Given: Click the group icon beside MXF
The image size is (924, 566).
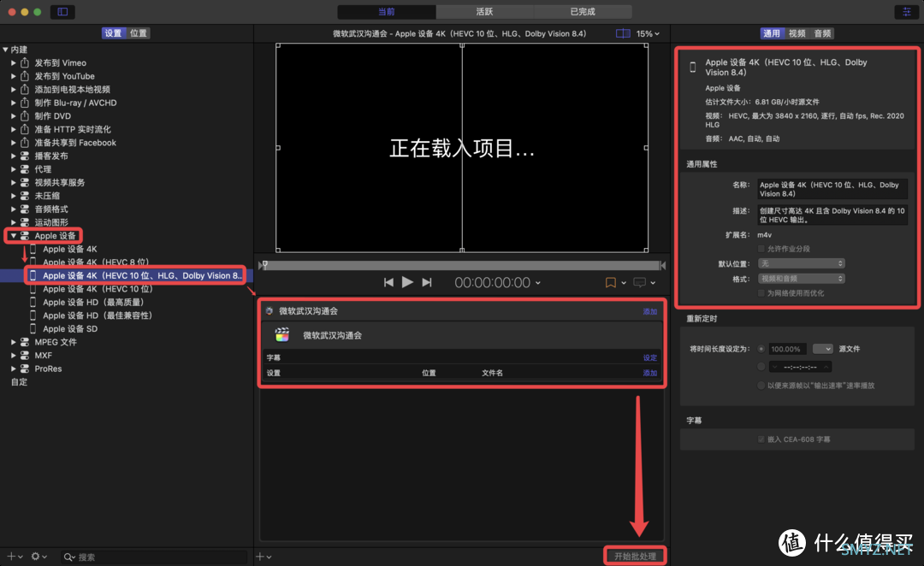Looking at the screenshot, I should pyautogui.click(x=25, y=355).
